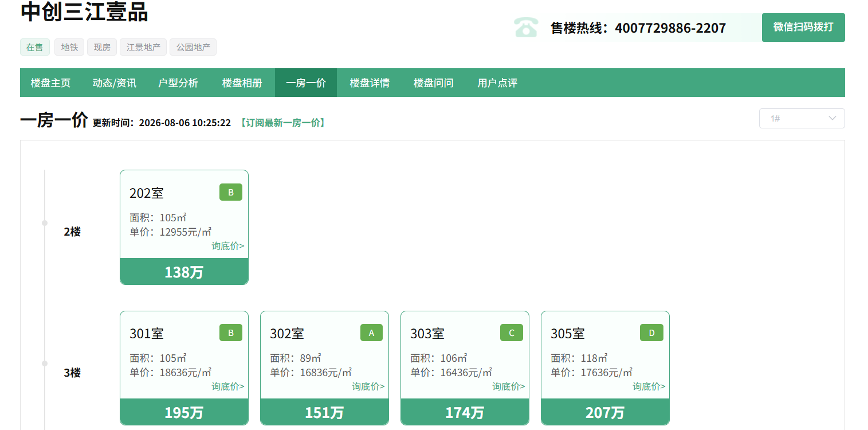Click the 面积：89㎡ text
The height and width of the screenshot is (430, 868).
point(296,358)
